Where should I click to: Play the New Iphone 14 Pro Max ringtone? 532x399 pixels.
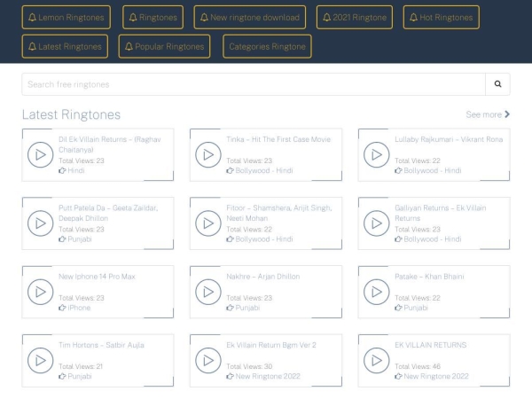[39, 292]
